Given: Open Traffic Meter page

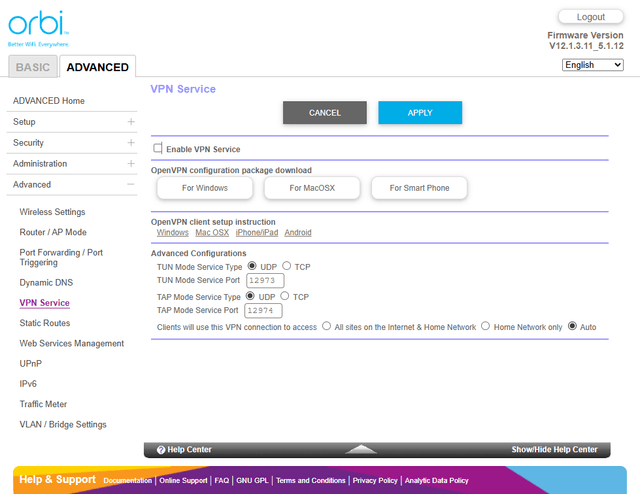Looking at the screenshot, I should click(x=43, y=404).
